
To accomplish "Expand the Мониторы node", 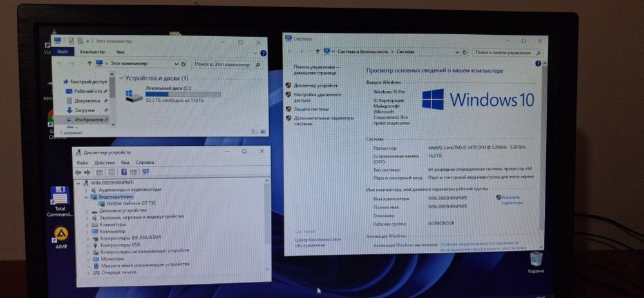I will [87, 259].
